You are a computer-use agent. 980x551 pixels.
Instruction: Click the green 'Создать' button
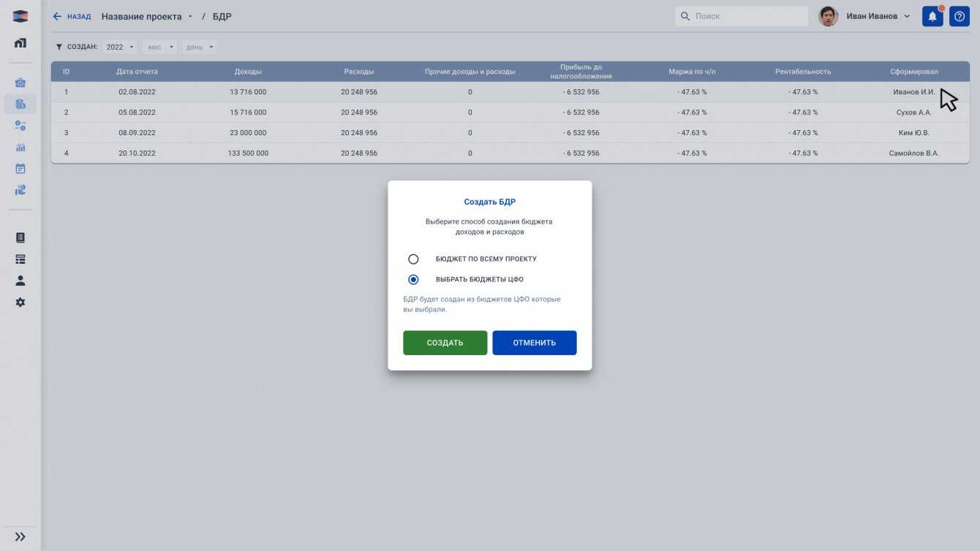(x=445, y=343)
